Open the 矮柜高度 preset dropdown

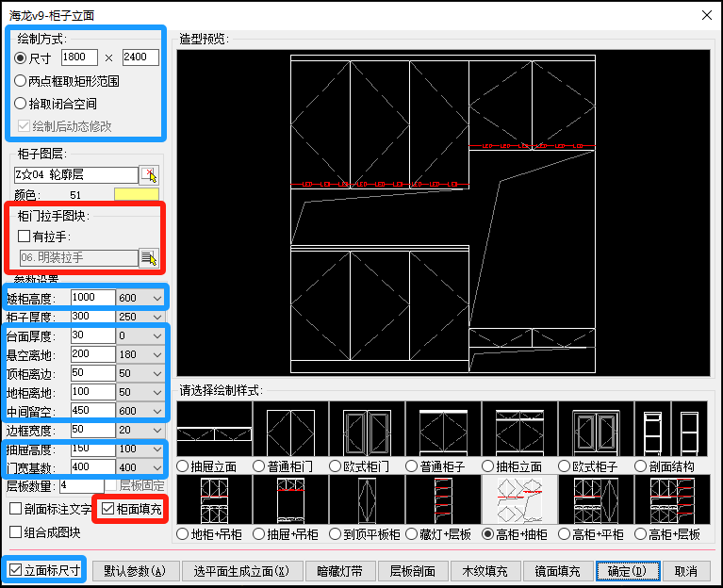(156, 298)
